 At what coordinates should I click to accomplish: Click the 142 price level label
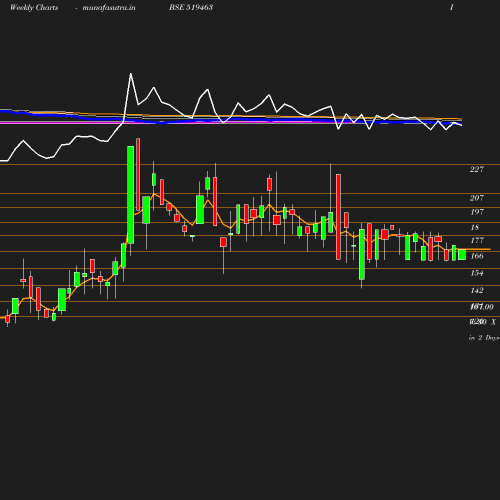pos(477,290)
